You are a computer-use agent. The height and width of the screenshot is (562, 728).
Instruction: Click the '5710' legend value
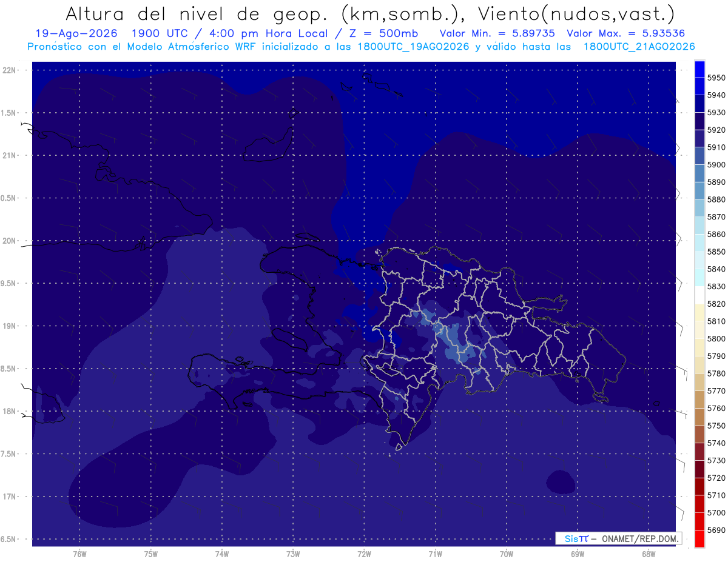[716, 495]
